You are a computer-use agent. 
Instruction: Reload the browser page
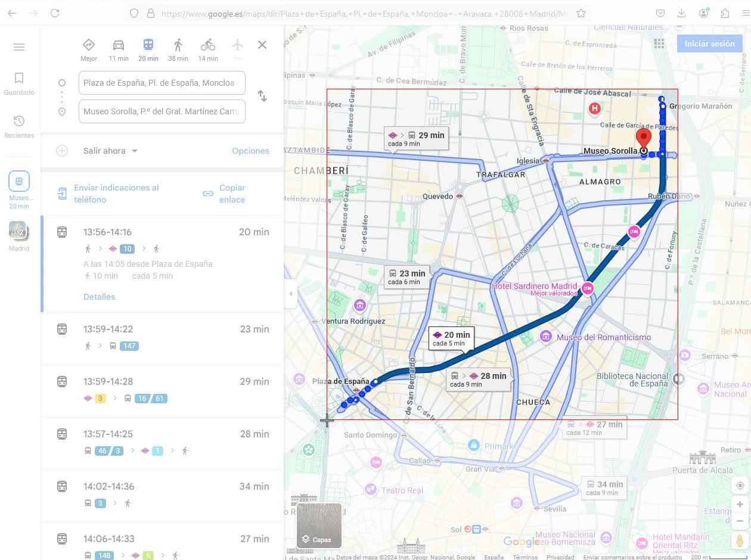(55, 13)
